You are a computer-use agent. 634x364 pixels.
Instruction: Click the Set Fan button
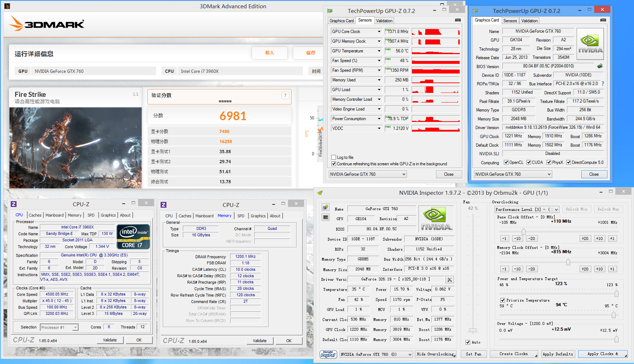tap(473, 354)
